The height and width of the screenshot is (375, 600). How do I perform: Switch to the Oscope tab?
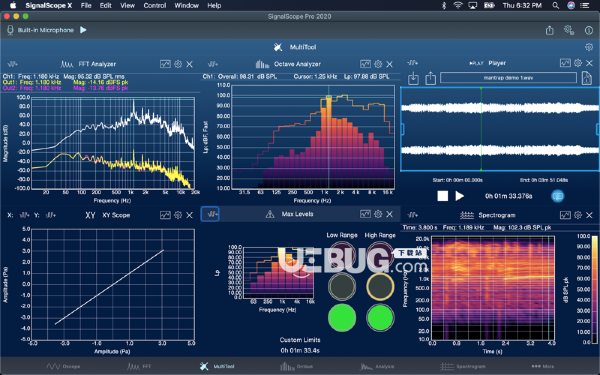pyautogui.click(x=63, y=367)
